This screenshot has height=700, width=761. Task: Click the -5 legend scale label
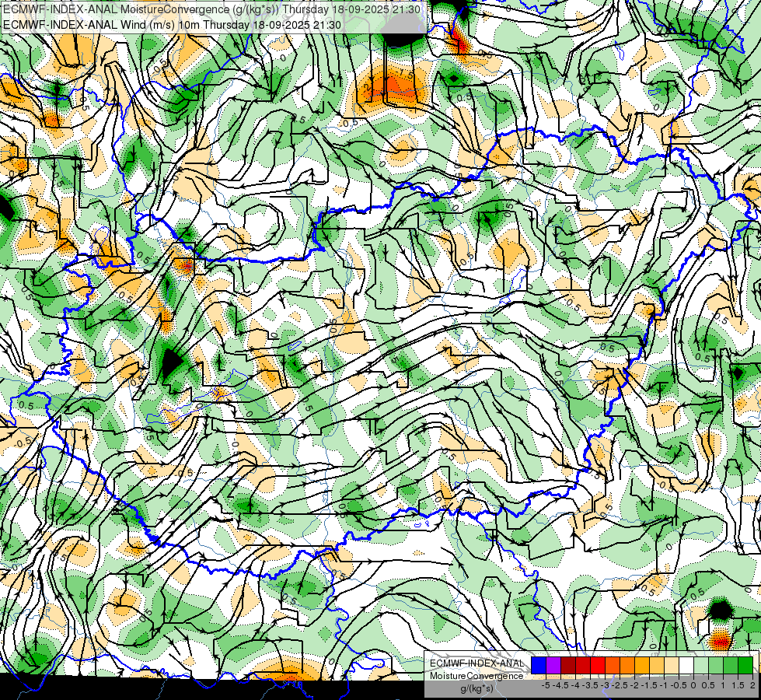point(546,685)
